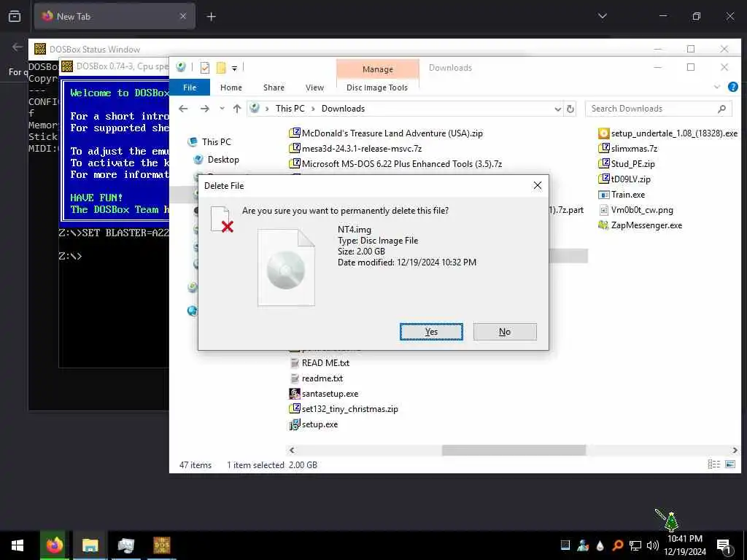Switch to the View ribbon tab
Image resolution: width=747 pixels, height=560 pixels.
point(314,87)
